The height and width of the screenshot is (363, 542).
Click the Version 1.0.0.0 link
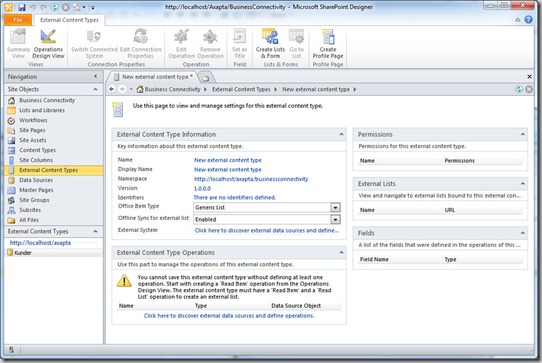point(202,188)
